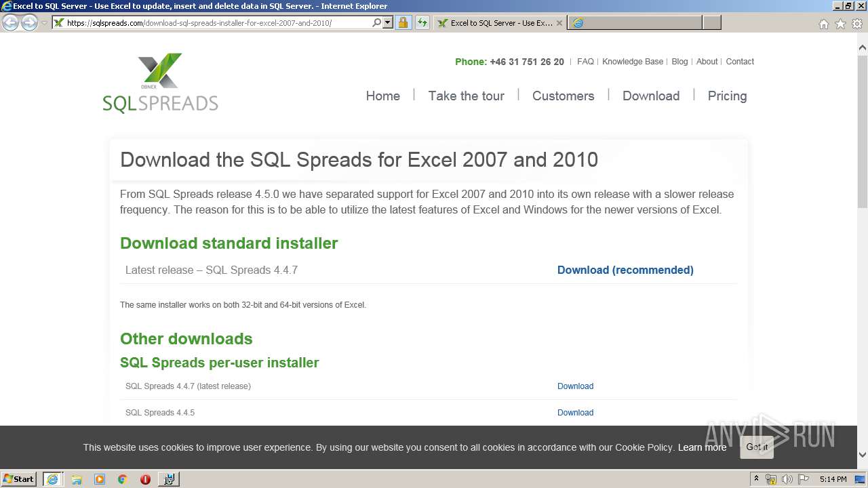Open the recent pages dropdown arrow

pyautogui.click(x=44, y=23)
